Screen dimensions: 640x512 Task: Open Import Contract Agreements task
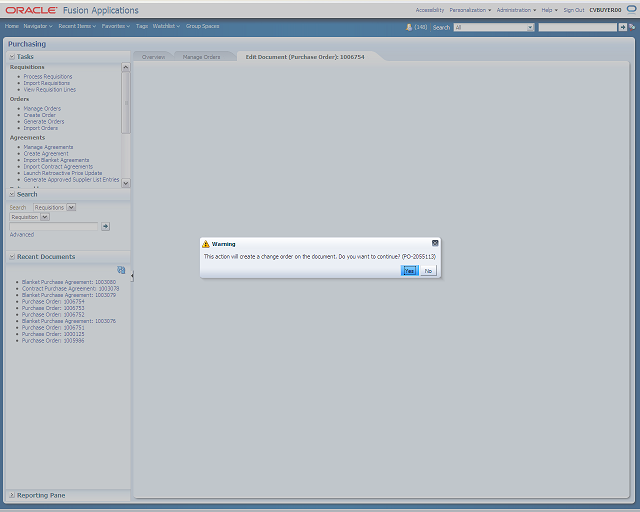click(x=58, y=167)
